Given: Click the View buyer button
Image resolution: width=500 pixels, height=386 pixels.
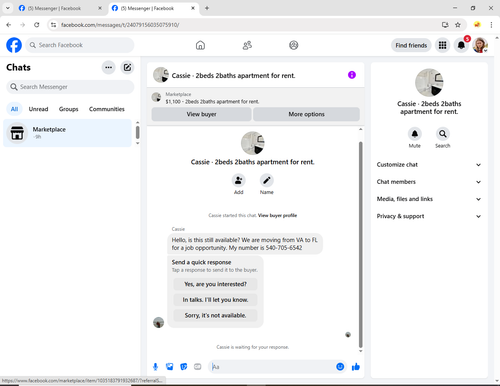Looking at the screenshot, I should (x=201, y=114).
